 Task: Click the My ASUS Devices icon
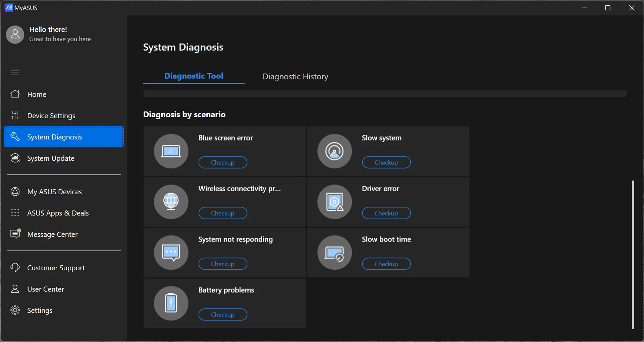(x=15, y=192)
